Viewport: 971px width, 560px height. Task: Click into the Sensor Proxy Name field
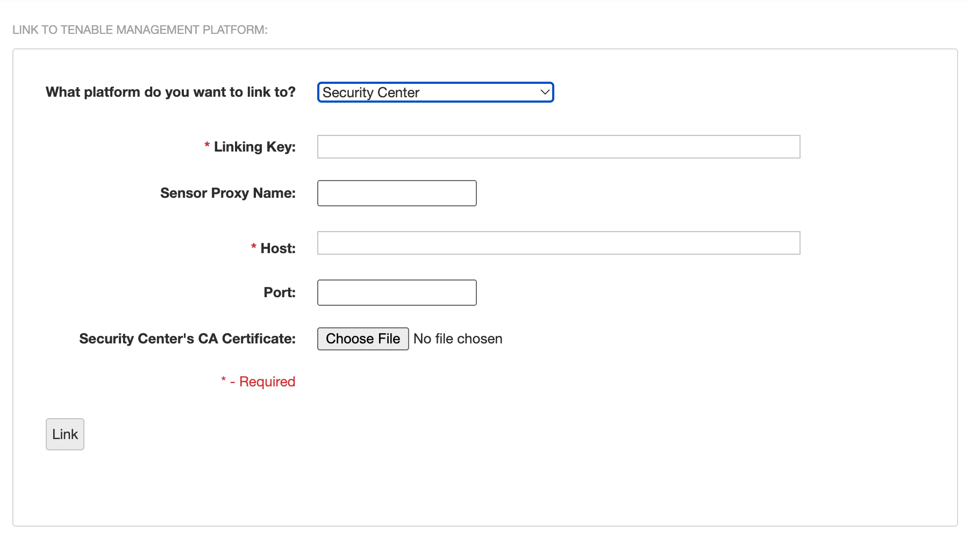(397, 193)
